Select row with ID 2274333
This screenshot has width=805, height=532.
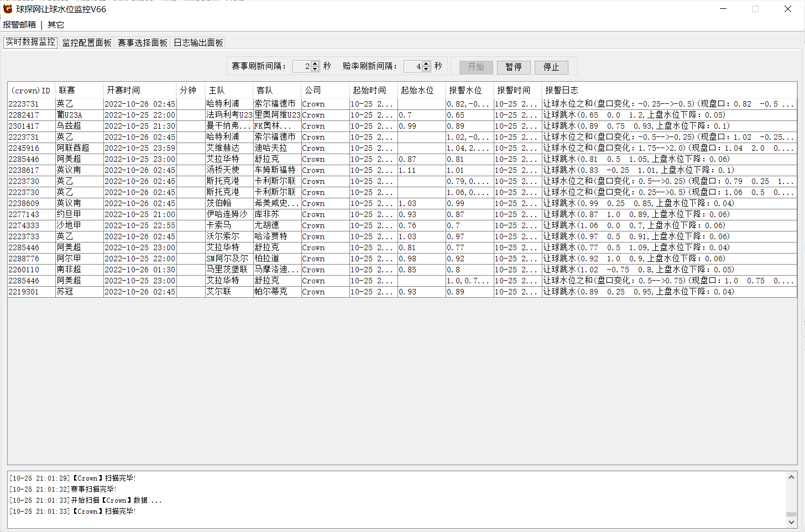402,225
